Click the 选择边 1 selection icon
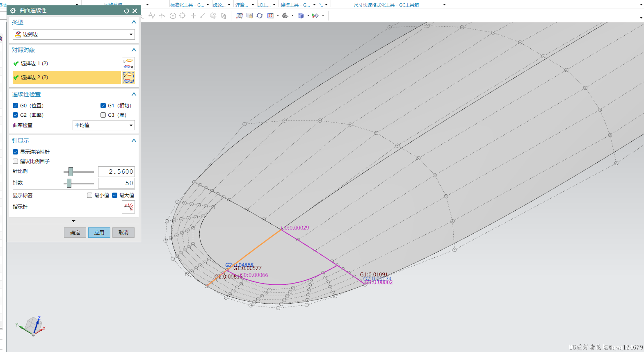Viewport: 644px width, 352px height. [128, 64]
